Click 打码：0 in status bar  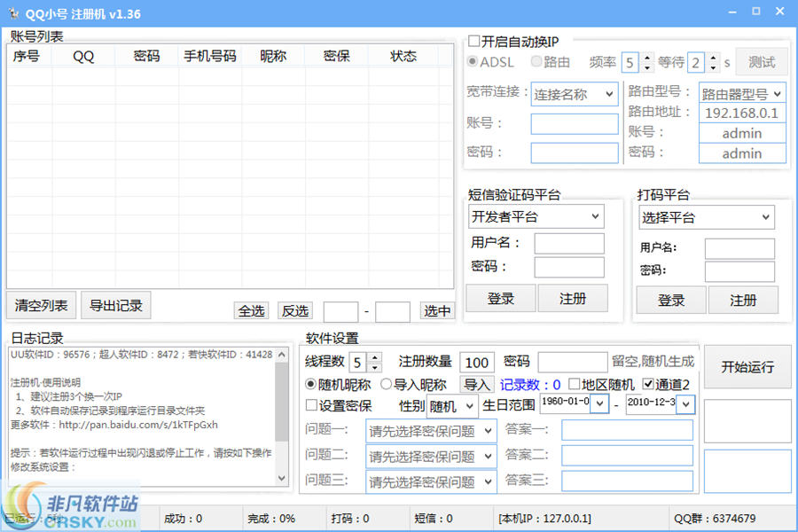coord(350,518)
